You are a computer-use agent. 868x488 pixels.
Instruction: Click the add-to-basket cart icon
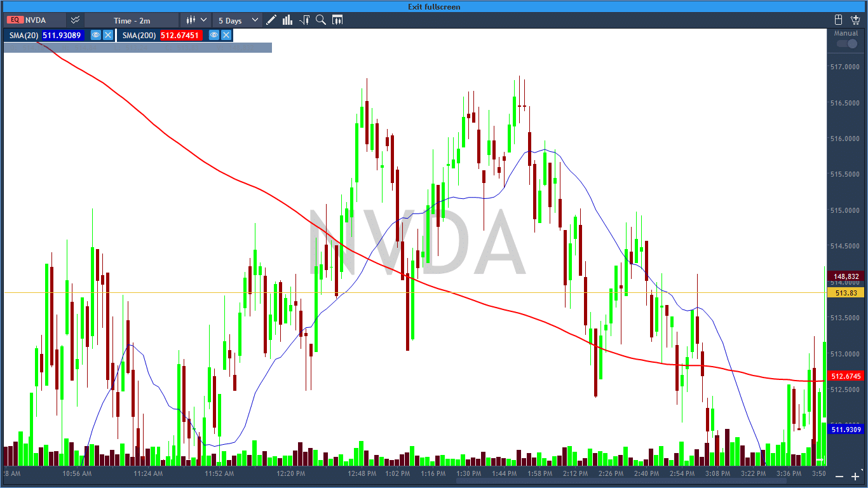pyautogui.click(x=855, y=20)
